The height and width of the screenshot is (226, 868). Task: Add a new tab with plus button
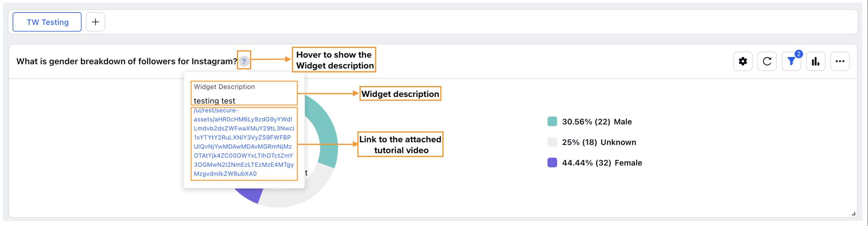96,22
